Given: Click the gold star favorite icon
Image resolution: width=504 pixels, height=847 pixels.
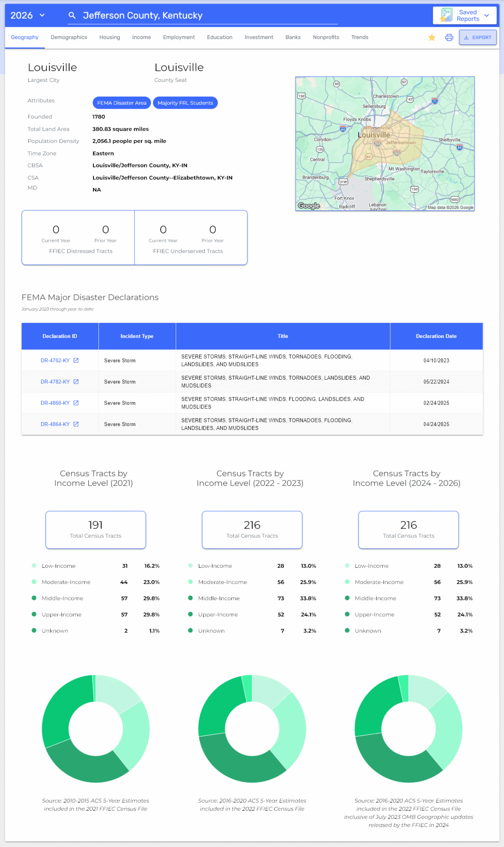Looking at the screenshot, I should [432, 38].
